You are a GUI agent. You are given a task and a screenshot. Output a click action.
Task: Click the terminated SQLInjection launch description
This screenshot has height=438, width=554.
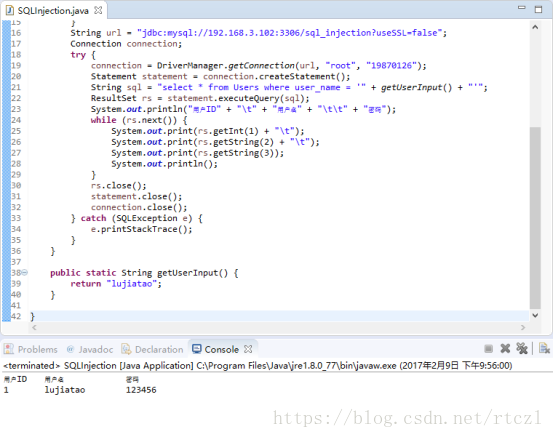pyautogui.click(x=258, y=366)
